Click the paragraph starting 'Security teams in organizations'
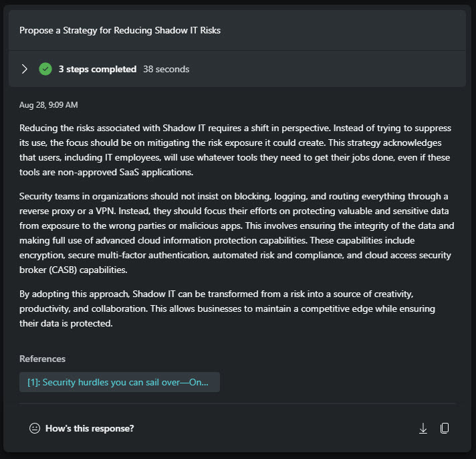The height and width of the screenshot is (459, 476). [x=237, y=233]
